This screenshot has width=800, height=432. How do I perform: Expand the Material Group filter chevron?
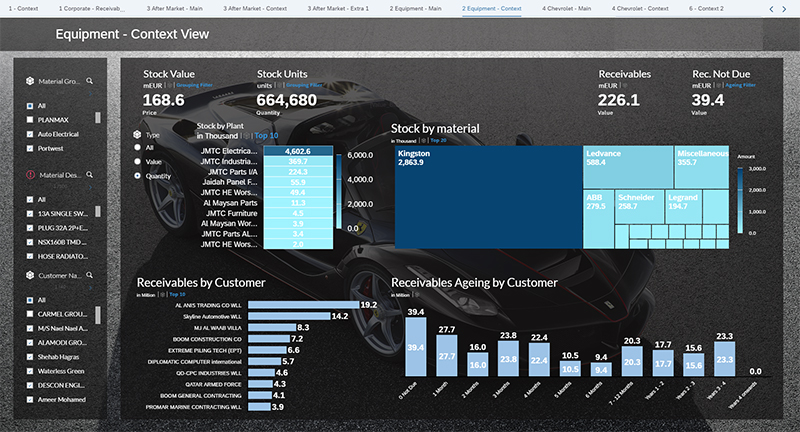click(x=91, y=94)
